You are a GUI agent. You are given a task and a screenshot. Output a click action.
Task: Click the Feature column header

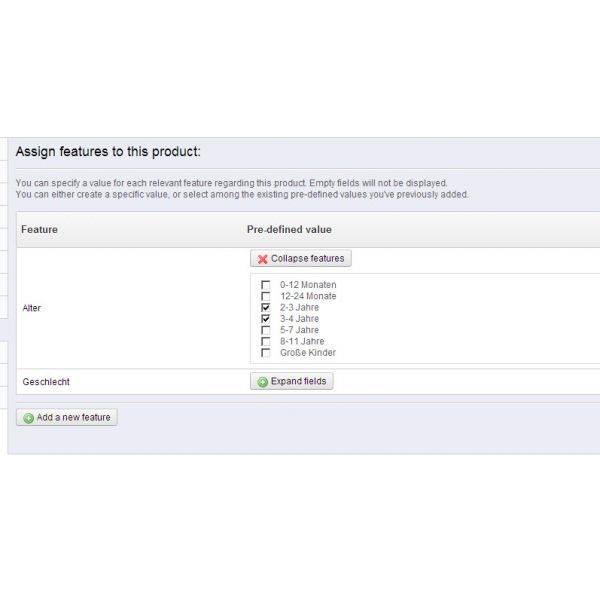(x=39, y=230)
